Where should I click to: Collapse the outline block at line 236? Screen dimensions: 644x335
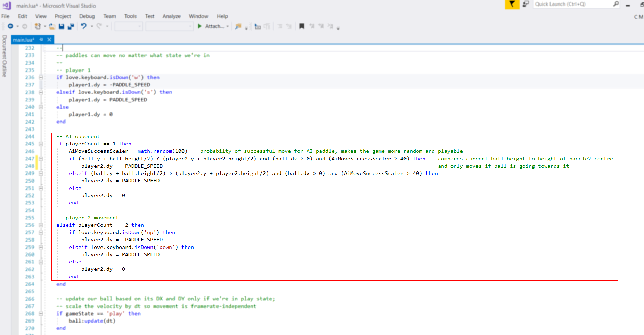coord(41,77)
